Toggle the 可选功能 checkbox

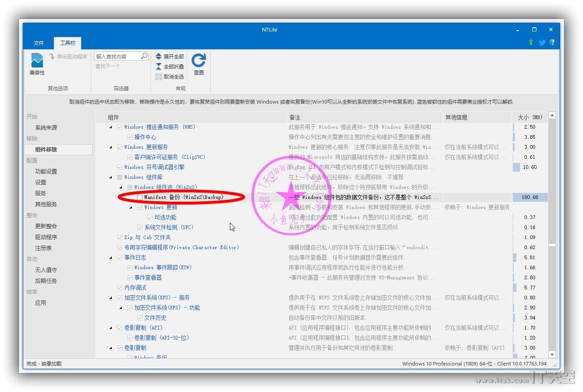tap(150, 217)
